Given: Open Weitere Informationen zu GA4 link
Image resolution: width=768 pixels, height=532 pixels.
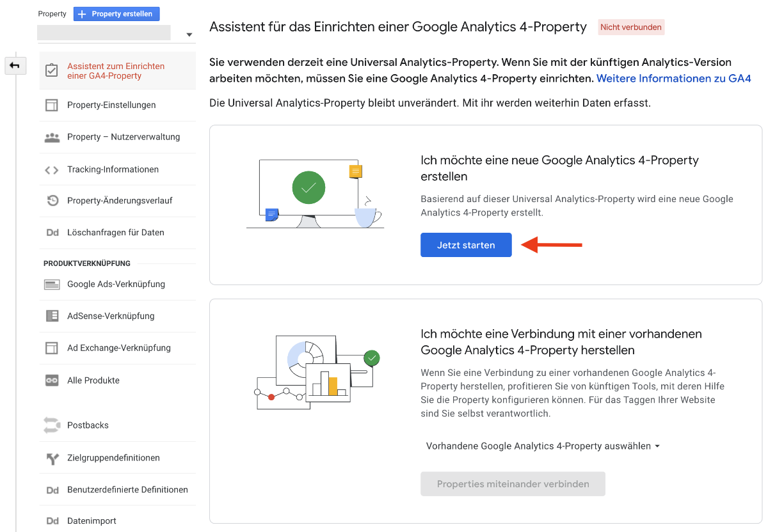Looking at the screenshot, I should pos(674,79).
